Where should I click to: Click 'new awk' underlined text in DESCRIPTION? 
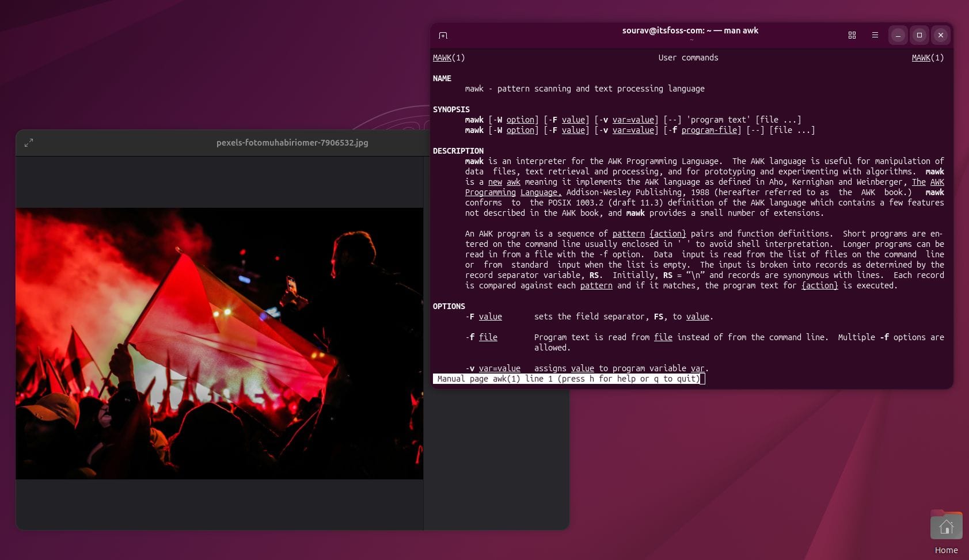(504, 182)
